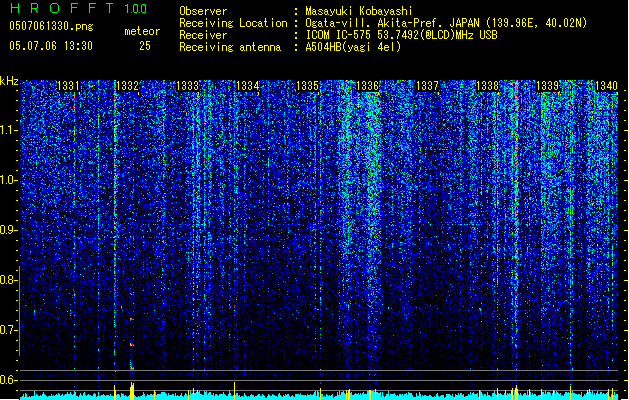Click the 0.8 kHz axis label
Viewport: 629px width, 400px height.
[8, 280]
